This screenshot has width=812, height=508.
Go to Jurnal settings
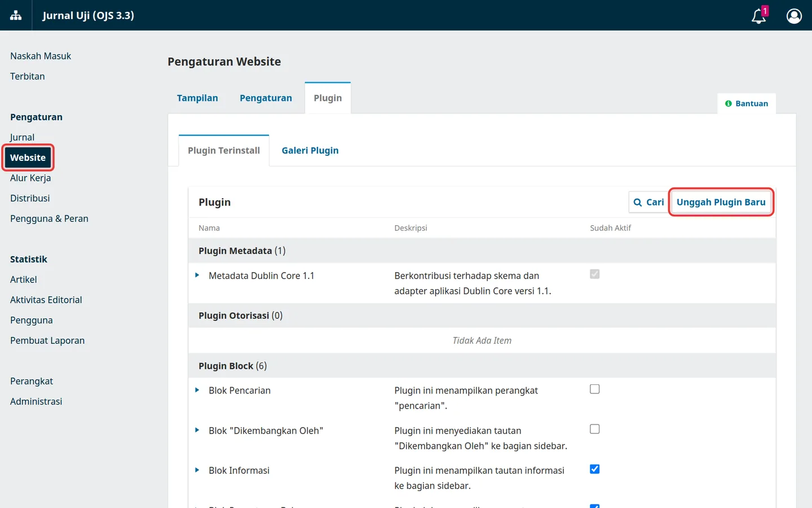[x=23, y=137]
